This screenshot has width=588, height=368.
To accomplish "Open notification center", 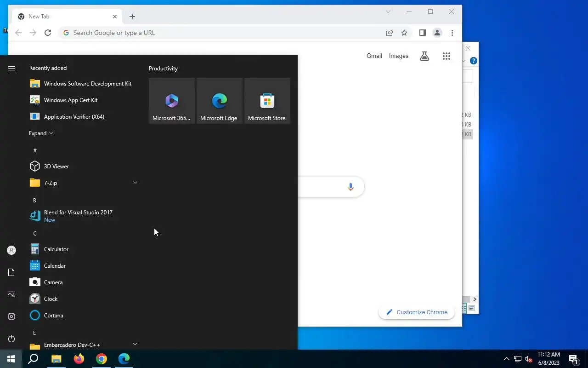I will click(x=574, y=359).
